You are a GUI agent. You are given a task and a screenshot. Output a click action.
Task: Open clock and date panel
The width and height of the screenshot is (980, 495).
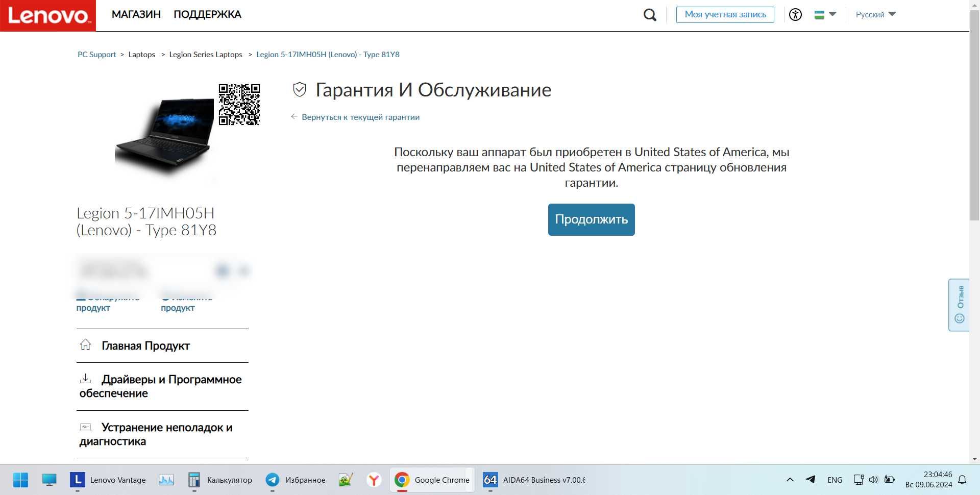point(928,480)
